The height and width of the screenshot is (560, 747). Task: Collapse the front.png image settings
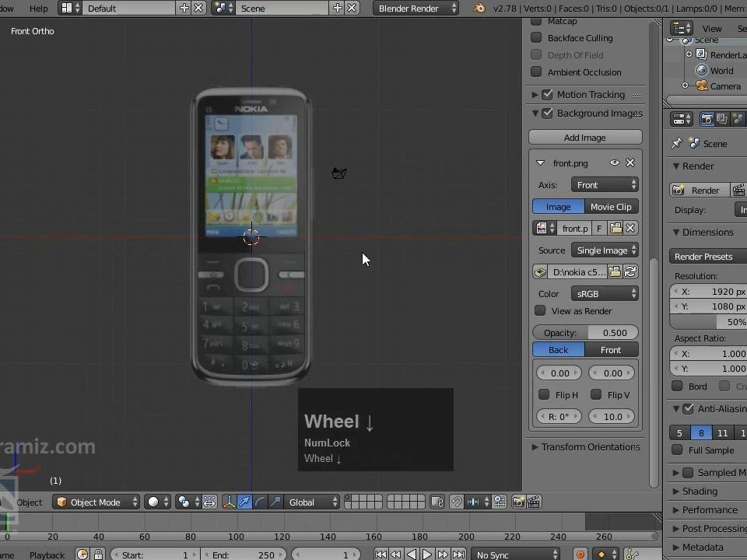(540, 163)
